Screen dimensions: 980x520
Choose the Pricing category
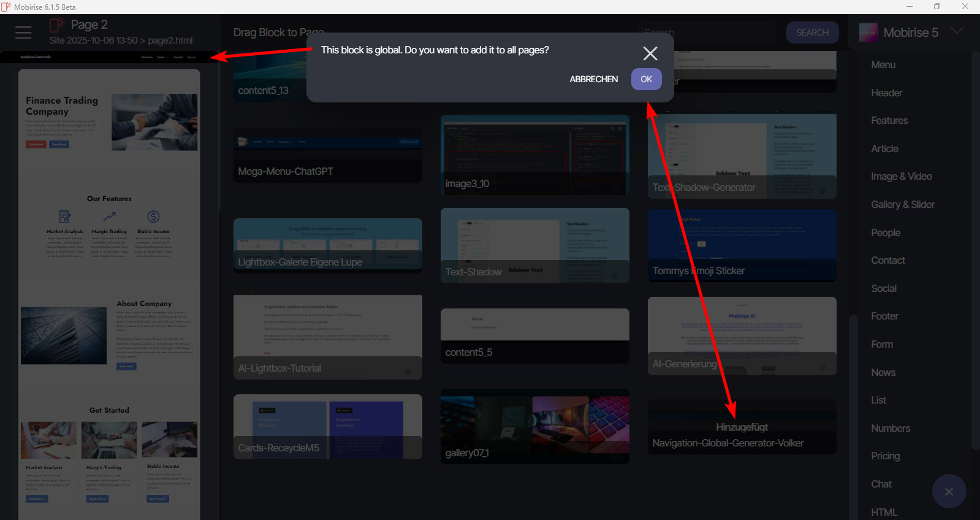885,456
